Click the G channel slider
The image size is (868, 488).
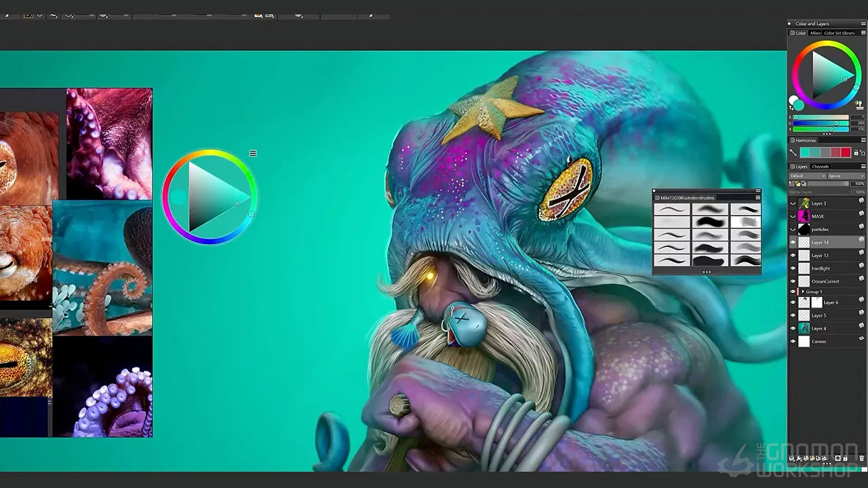click(821, 123)
